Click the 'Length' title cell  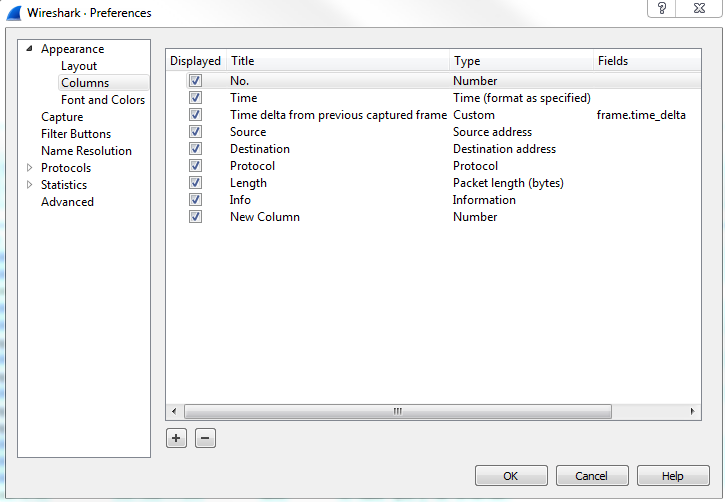click(x=248, y=183)
